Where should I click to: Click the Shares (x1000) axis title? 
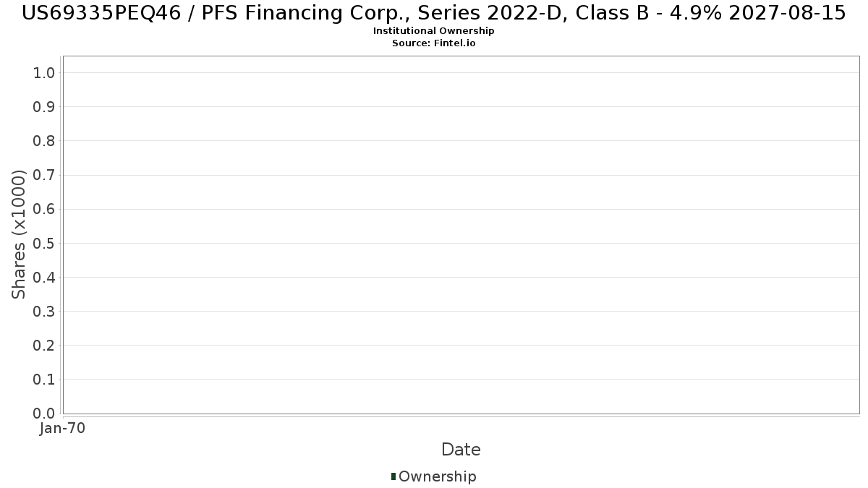coord(19,234)
